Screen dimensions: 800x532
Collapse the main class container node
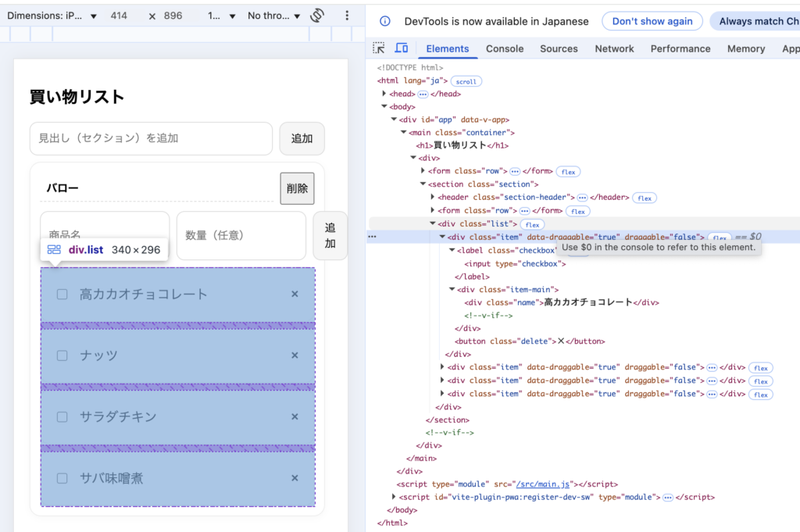coord(404,132)
